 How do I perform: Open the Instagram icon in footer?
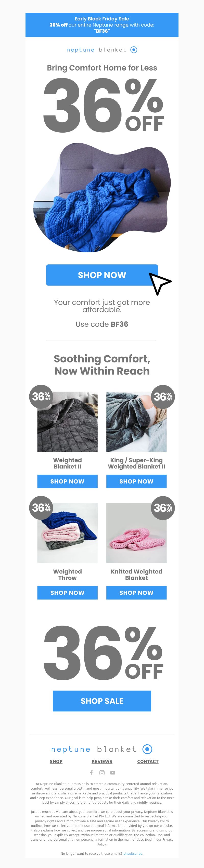pos(102,773)
